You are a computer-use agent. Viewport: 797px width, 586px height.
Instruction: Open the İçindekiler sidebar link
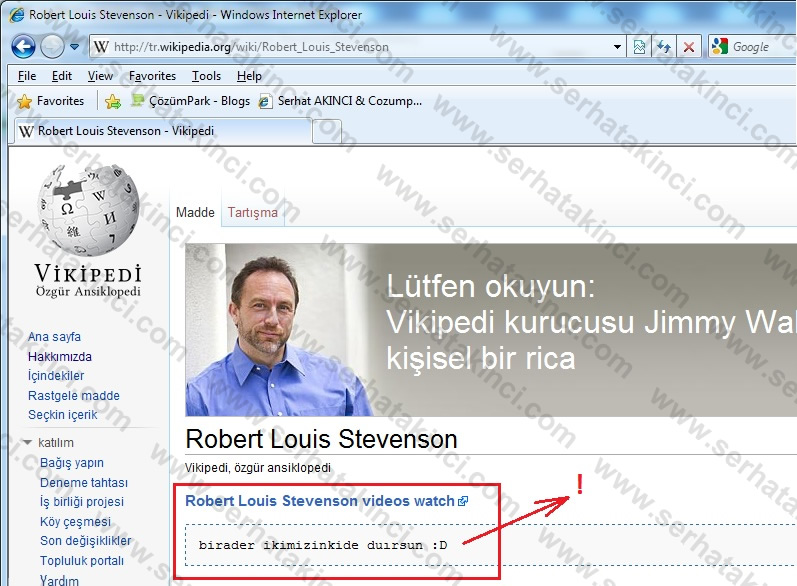click(56, 376)
